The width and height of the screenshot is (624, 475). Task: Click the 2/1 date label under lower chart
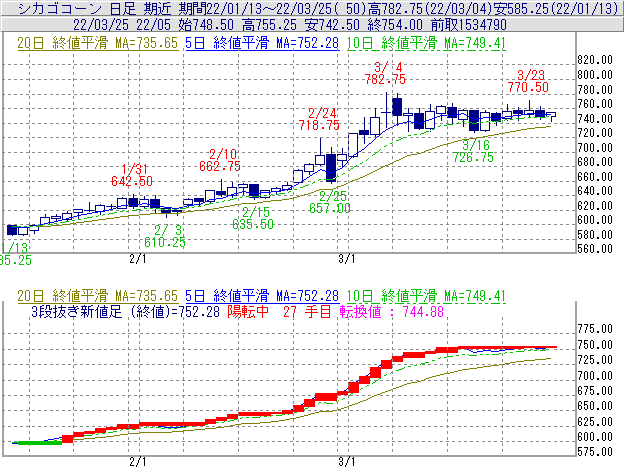(138, 462)
